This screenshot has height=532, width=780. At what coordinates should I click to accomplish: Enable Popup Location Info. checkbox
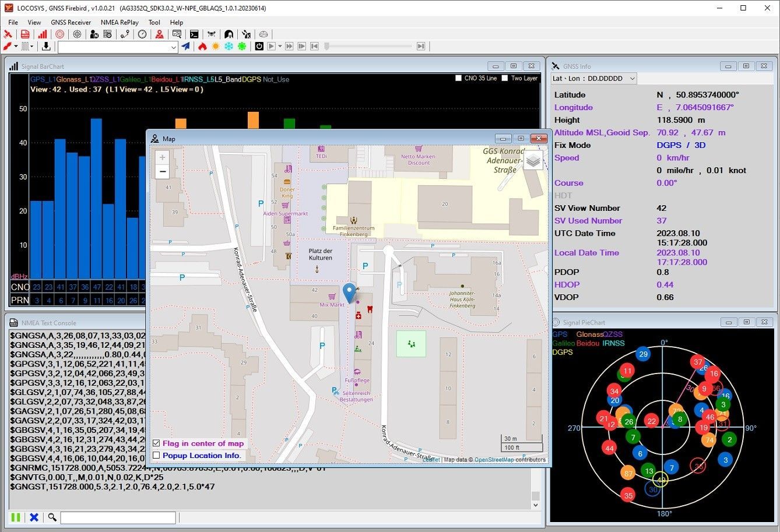tap(156, 456)
